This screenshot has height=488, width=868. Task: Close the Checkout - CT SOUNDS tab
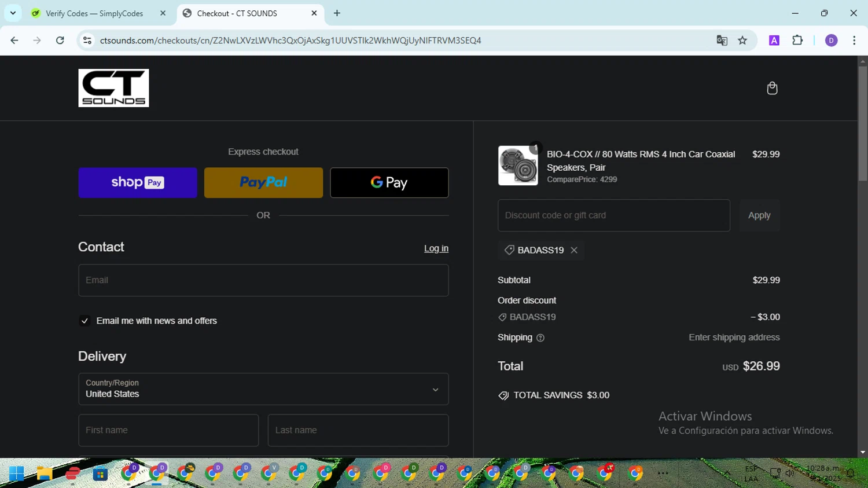point(314,13)
